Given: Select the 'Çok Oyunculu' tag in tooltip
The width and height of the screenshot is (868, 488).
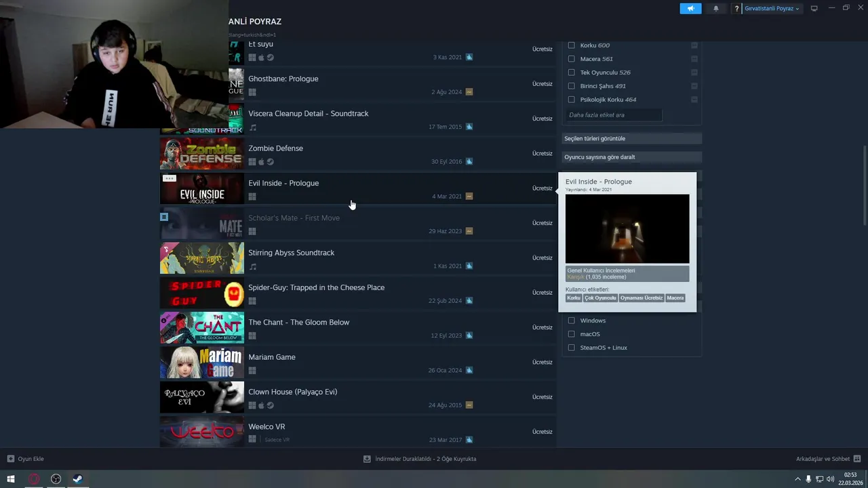Looking at the screenshot, I should pos(600,298).
